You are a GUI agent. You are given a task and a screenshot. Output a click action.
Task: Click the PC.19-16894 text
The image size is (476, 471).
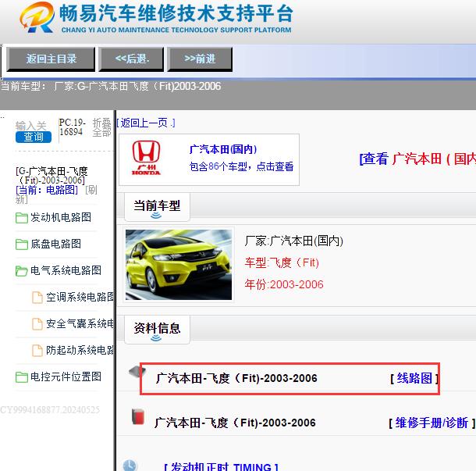coord(73,127)
